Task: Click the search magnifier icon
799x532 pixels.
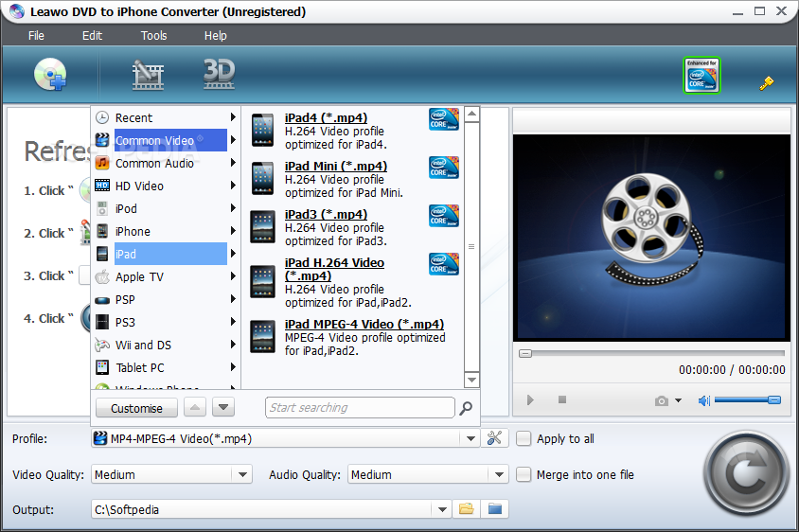Action: tap(466, 408)
